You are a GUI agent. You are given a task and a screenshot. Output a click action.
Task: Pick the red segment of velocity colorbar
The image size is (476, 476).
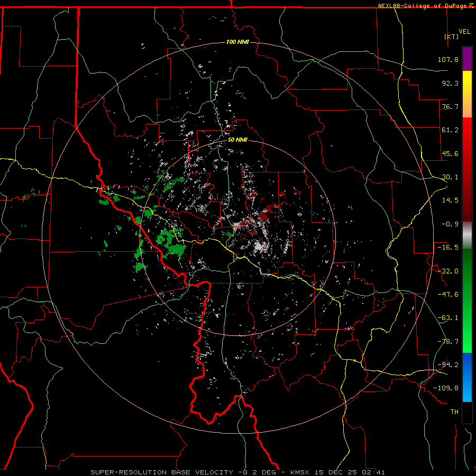[x=467, y=169]
